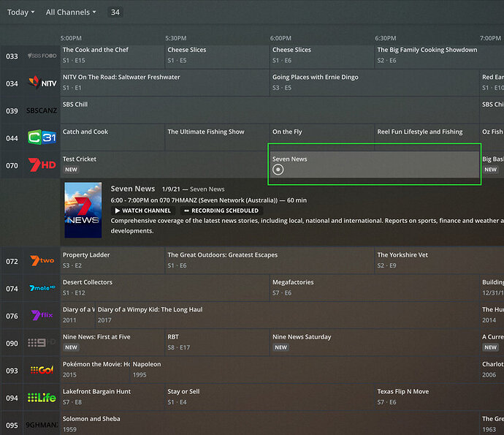This screenshot has width=504, height=435.
Task: Select The Great Outdoors: Greatest Escapes
Action: 270,260
